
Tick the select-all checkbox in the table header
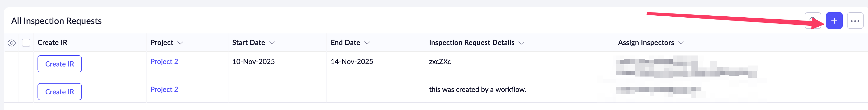26,43
